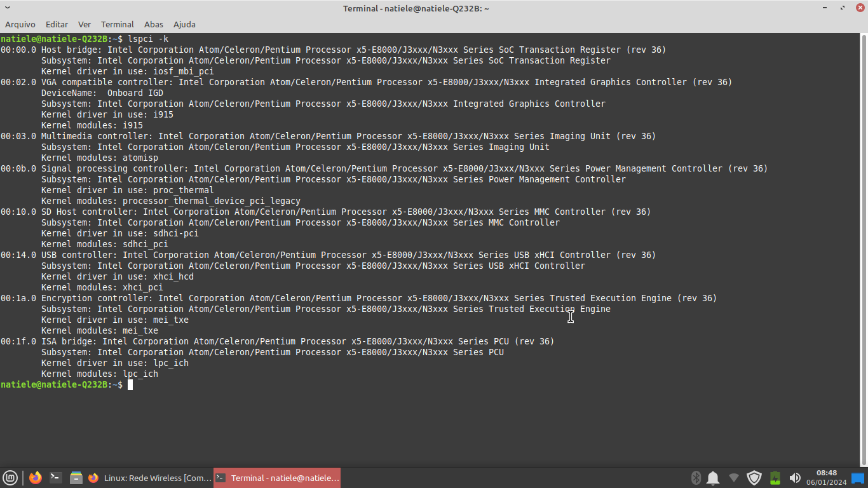Image resolution: width=868 pixels, height=488 pixels.
Task: Launch Firefox from the panel launcher
Action: [x=36, y=478]
